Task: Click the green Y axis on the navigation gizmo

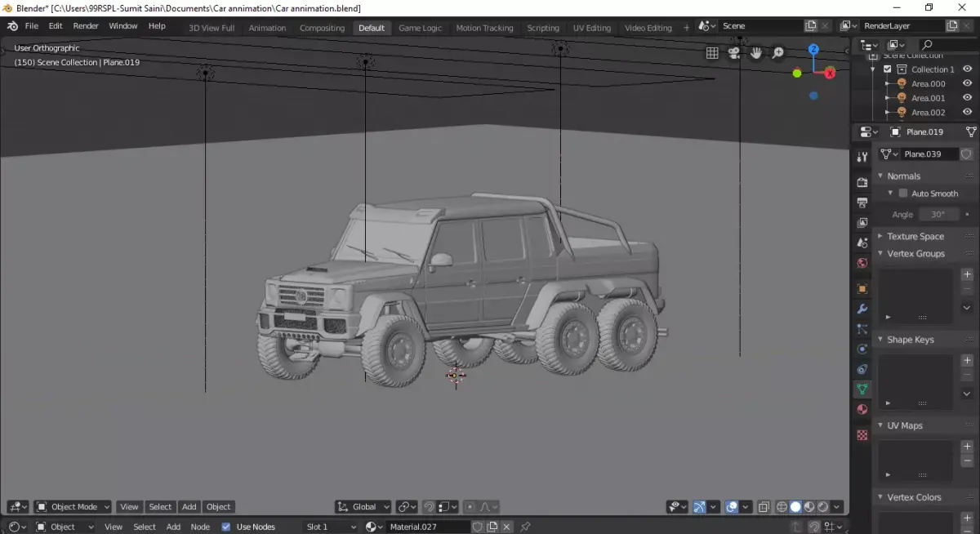Action: (x=797, y=73)
